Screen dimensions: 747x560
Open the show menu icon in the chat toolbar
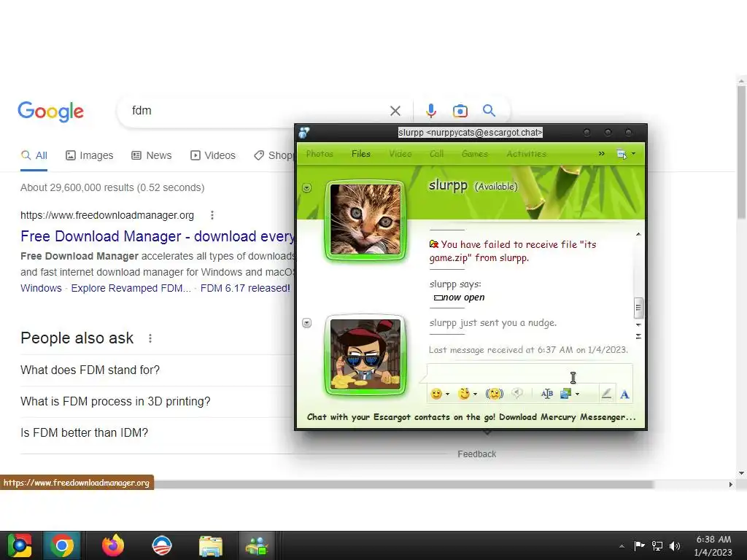click(622, 154)
